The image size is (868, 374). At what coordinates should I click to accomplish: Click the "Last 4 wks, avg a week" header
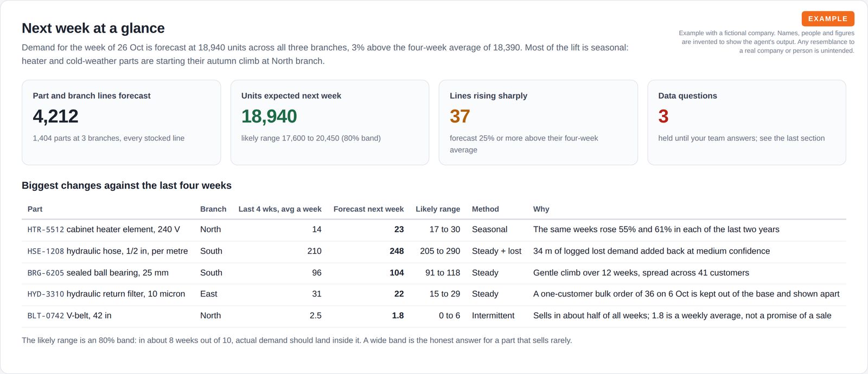click(x=280, y=209)
